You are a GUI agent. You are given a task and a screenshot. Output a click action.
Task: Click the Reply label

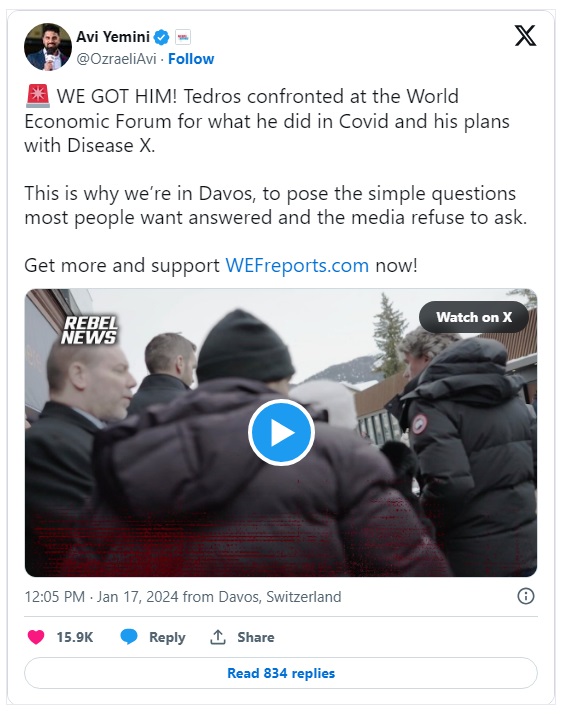click(167, 637)
